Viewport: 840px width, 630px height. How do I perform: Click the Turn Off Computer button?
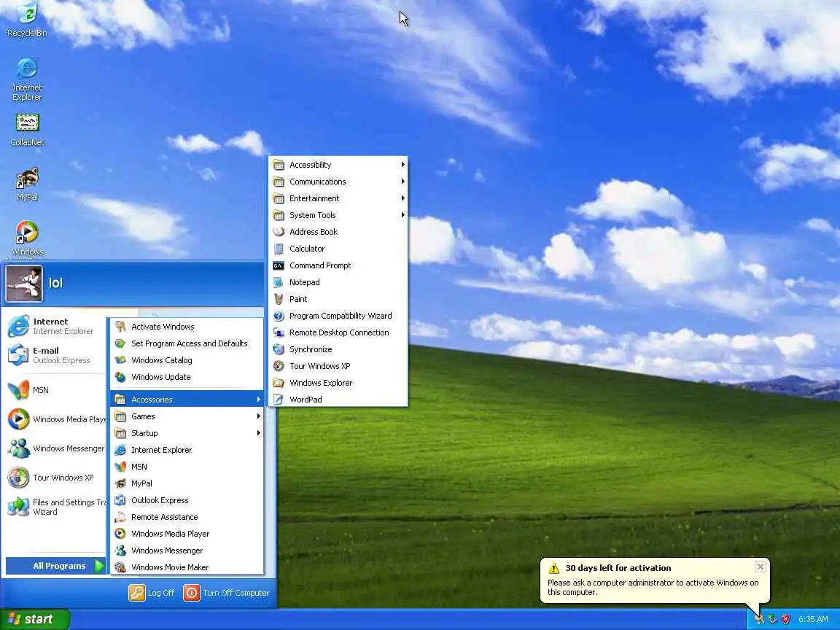pos(226,593)
